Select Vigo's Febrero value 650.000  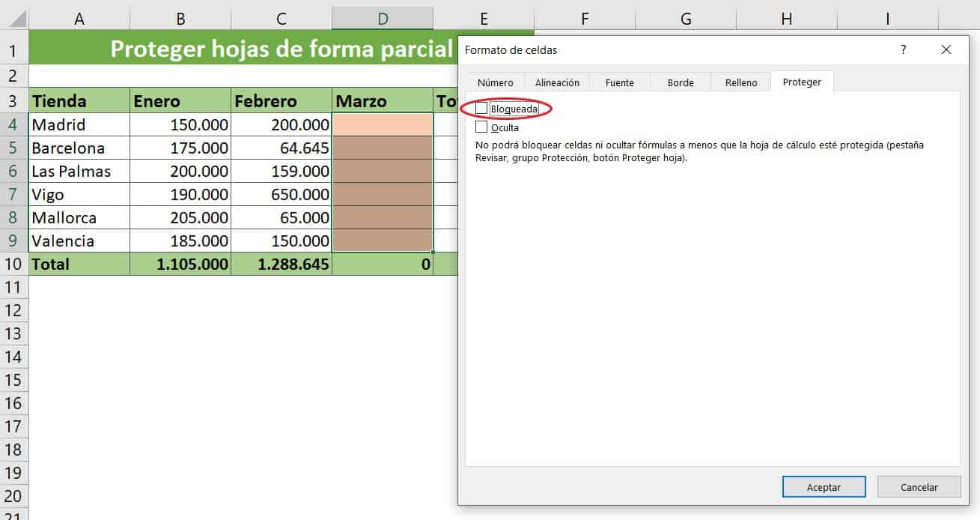click(x=281, y=194)
